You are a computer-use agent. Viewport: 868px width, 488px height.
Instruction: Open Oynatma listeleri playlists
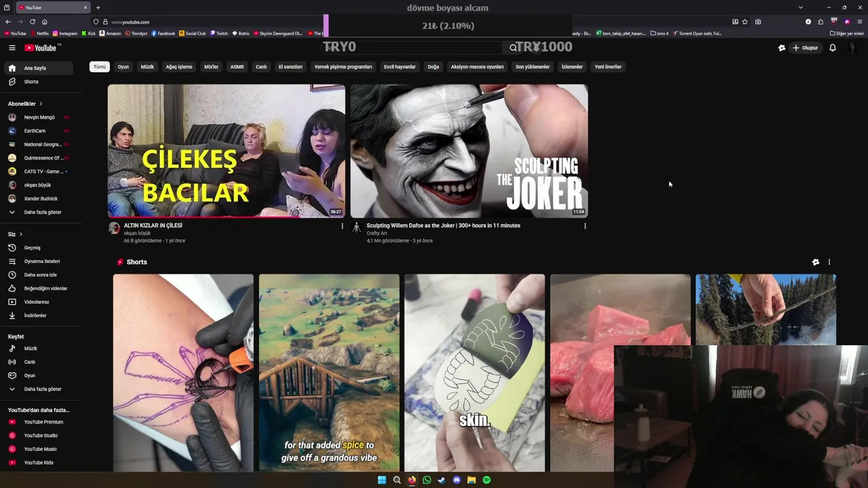[x=38, y=262]
